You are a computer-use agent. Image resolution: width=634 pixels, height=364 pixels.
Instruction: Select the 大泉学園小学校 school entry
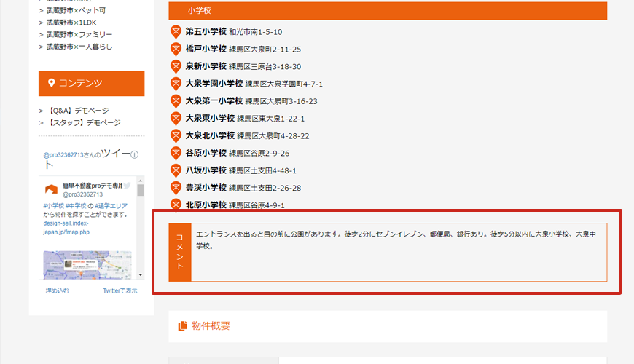tap(214, 84)
